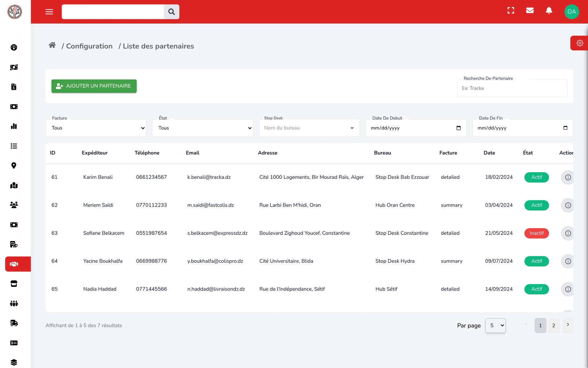Open the Configuration breadcrumb
Image resolution: width=588 pixels, height=368 pixels.
(89, 46)
